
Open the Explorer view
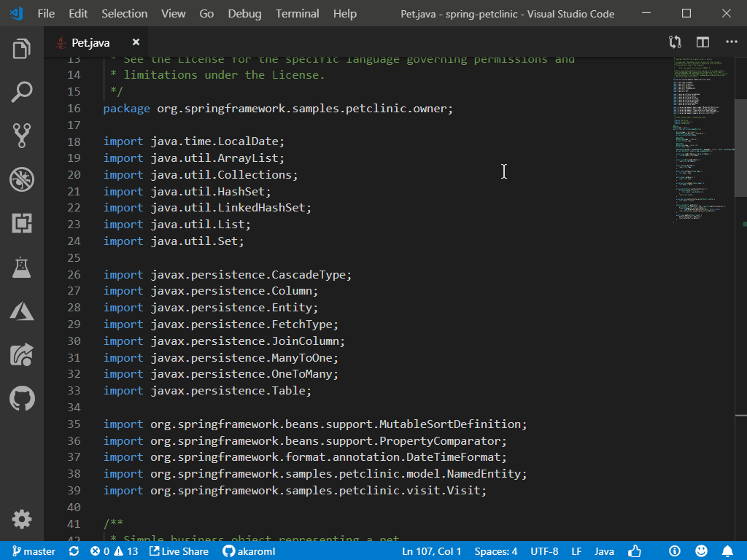point(22,48)
